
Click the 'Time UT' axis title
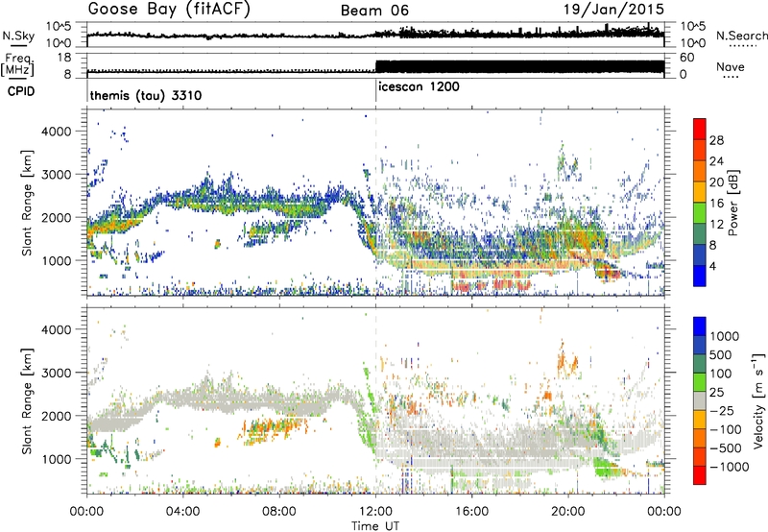click(x=375, y=526)
